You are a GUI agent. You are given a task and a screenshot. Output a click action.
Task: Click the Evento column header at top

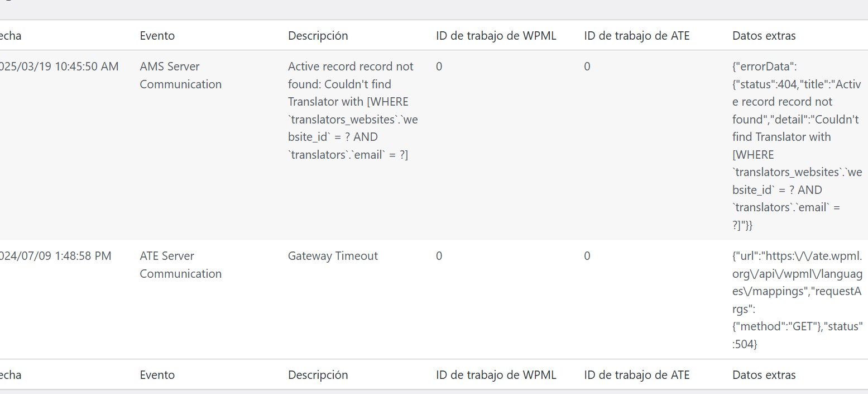157,36
